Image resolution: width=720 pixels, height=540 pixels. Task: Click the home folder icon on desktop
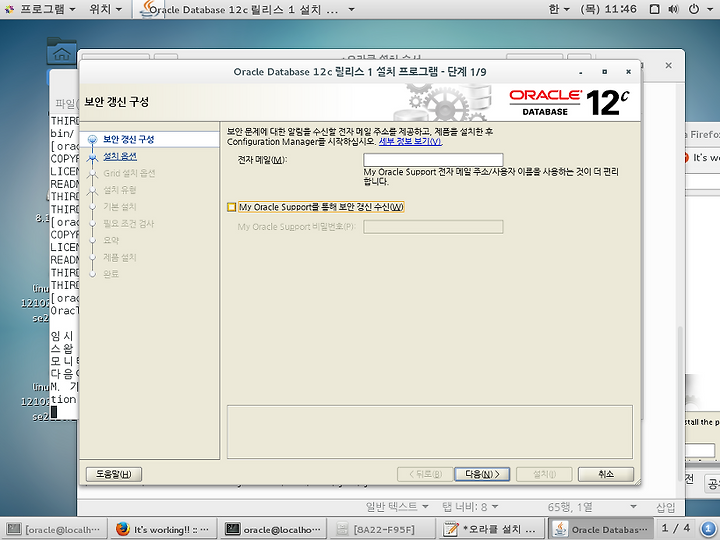point(62,51)
